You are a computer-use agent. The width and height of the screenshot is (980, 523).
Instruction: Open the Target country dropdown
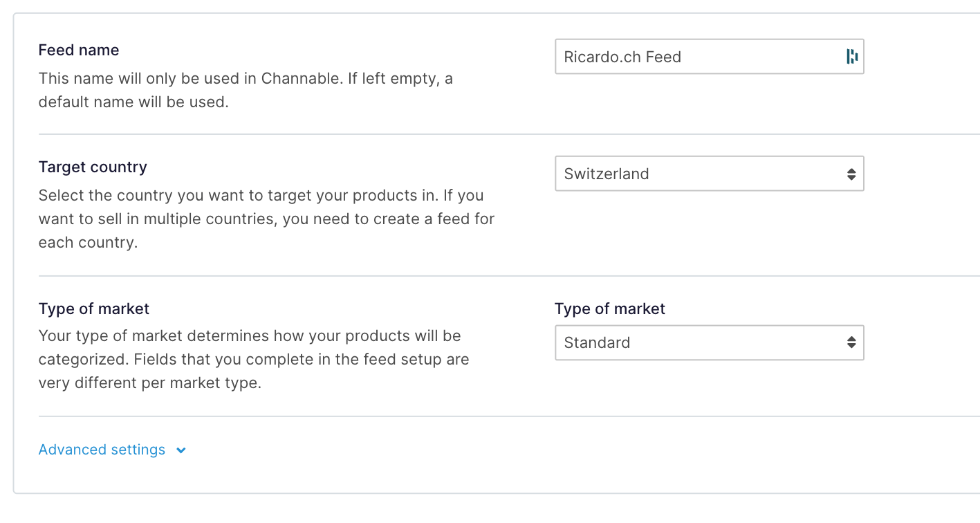709,174
